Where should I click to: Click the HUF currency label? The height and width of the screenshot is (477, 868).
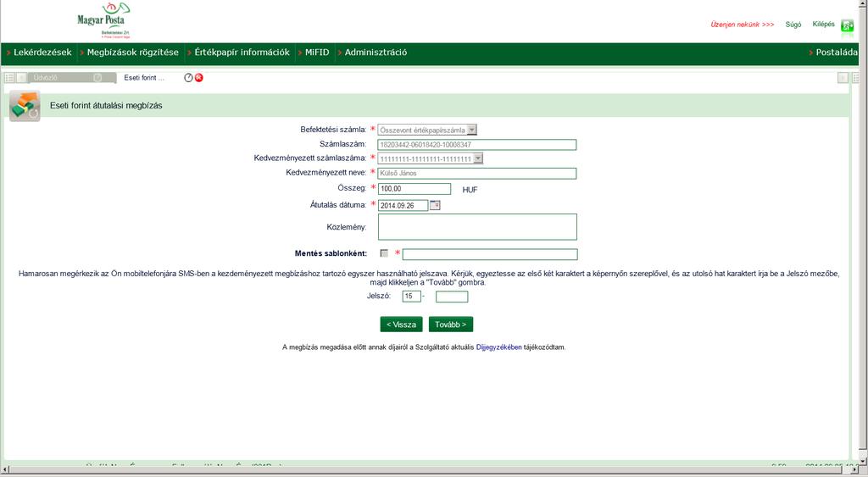[470, 190]
